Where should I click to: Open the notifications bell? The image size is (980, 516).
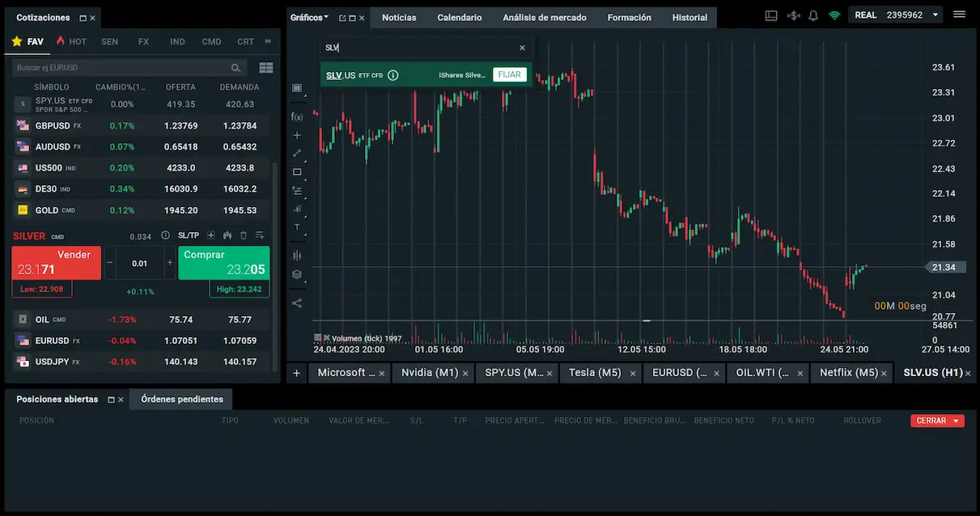tap(813, 15)
